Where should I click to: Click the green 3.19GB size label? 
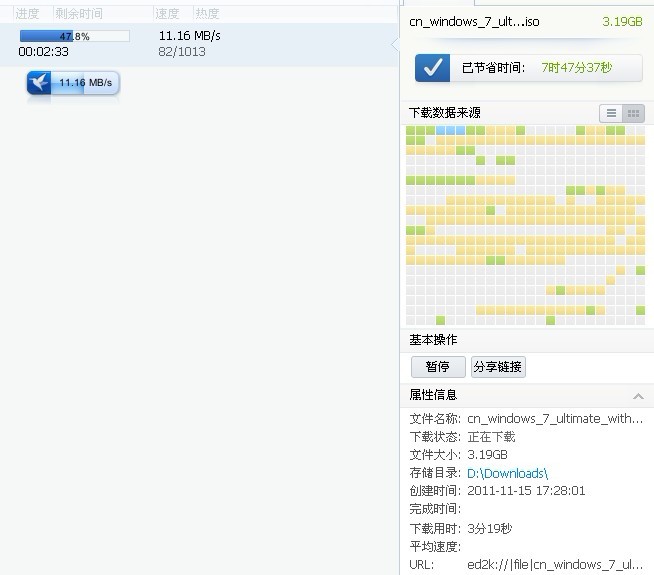(x=622, y=22)
